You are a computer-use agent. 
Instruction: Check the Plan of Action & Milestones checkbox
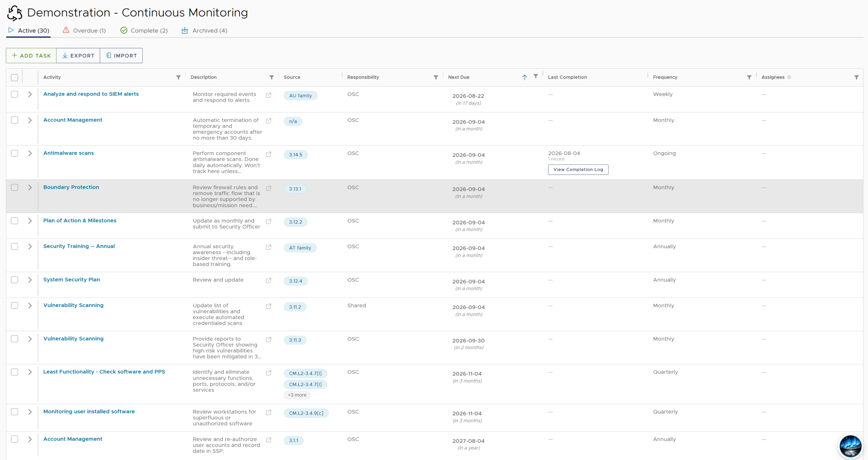15,221
